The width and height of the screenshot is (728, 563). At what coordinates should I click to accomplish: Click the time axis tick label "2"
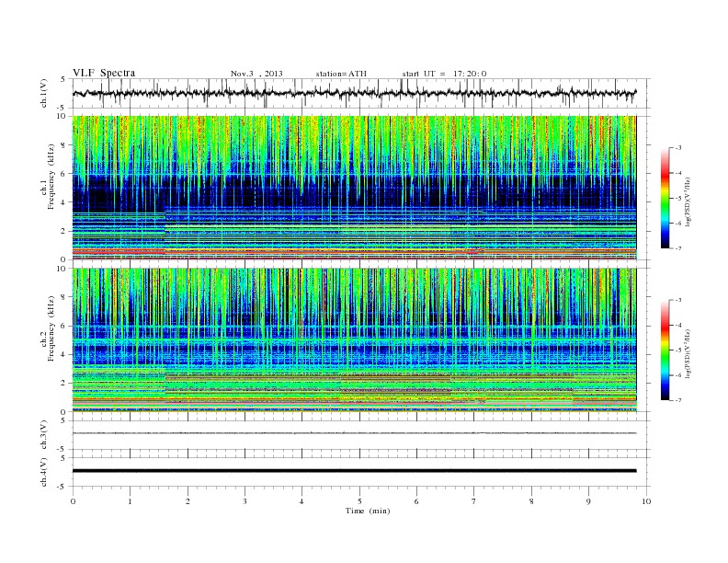click(188, 501)
